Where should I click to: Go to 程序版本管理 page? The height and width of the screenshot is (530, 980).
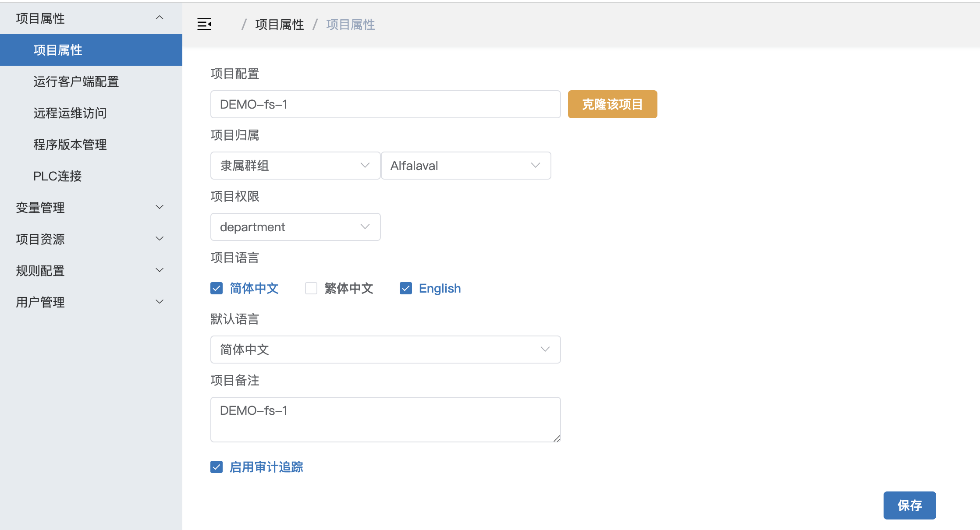(70, 145)
